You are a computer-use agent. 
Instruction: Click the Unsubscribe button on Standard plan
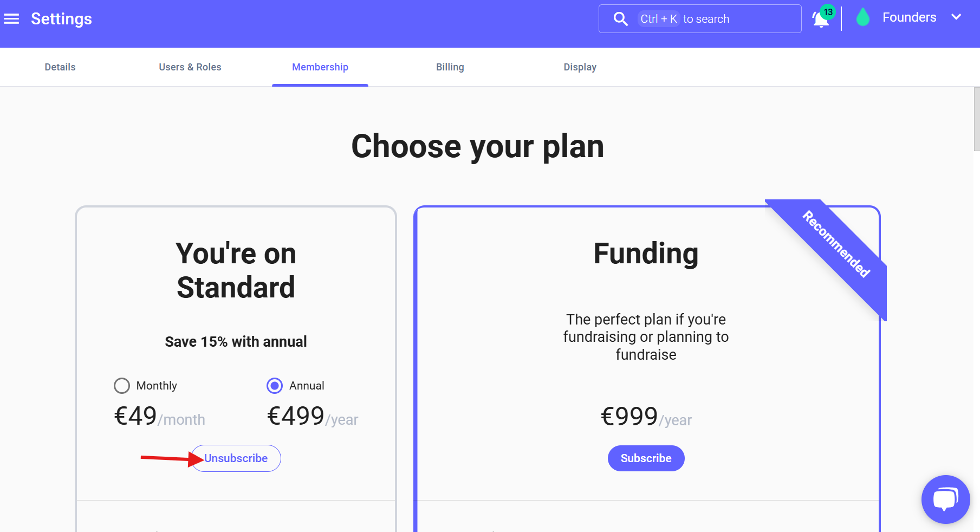click(236, 458)
